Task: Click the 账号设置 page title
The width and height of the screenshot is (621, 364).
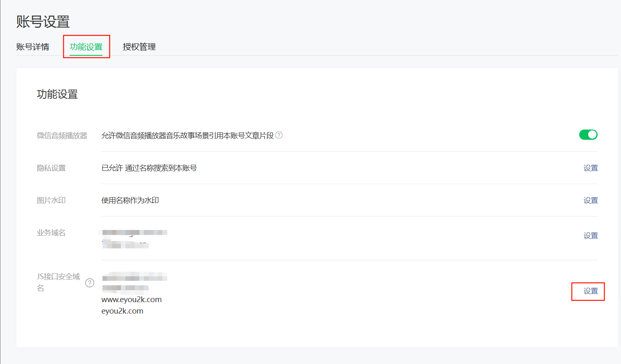Action: (x=43, y=22)
